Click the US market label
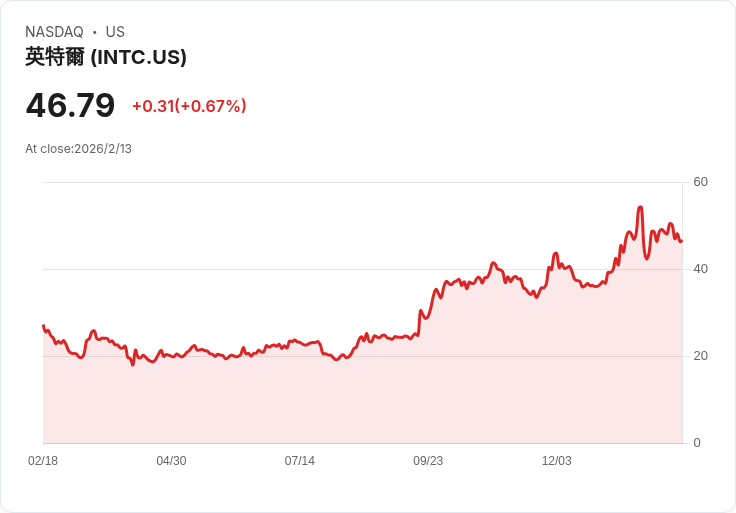This screenshot has width=736, height=513. tap(115, 32)
